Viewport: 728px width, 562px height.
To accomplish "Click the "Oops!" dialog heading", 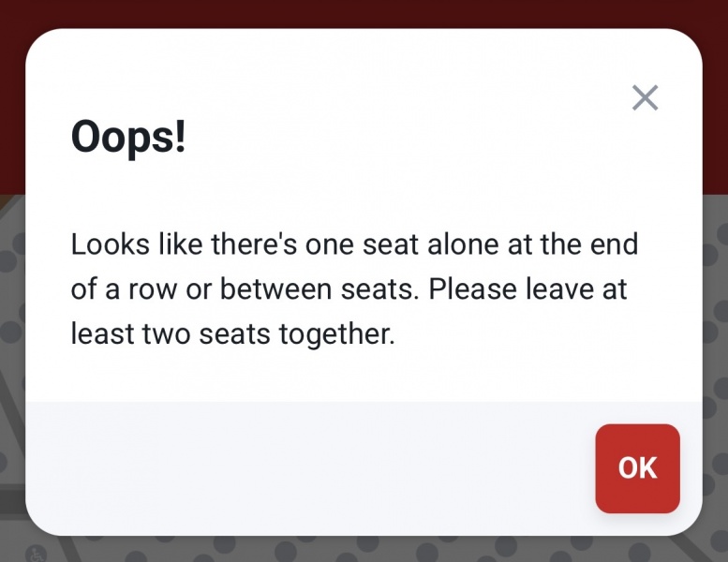I will tap(128, 139).
